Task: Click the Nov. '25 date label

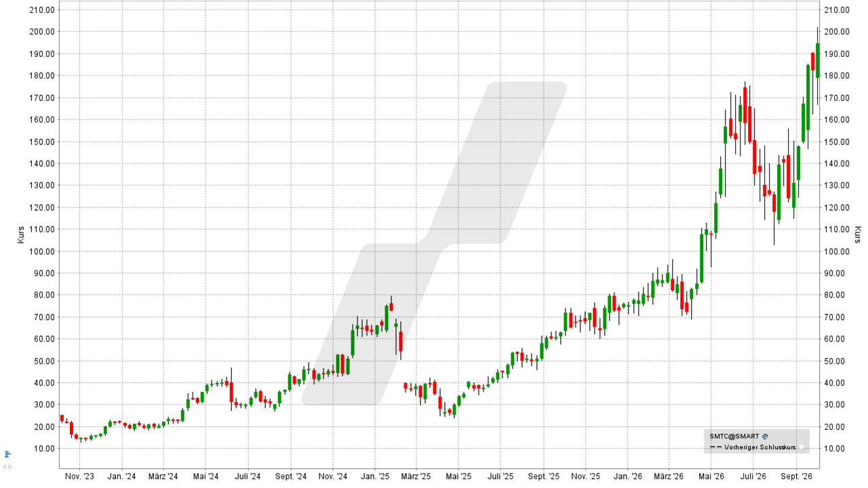Action: click(x=585, y=476)
